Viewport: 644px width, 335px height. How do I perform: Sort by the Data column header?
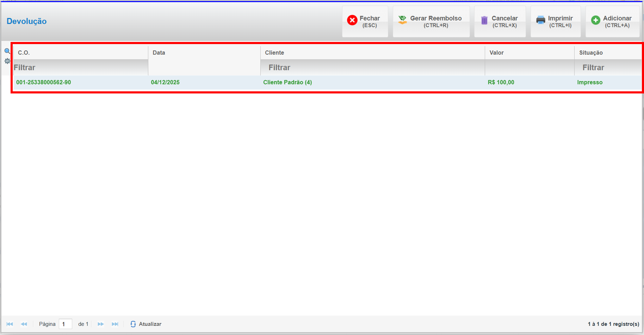(x=159, y=53)
